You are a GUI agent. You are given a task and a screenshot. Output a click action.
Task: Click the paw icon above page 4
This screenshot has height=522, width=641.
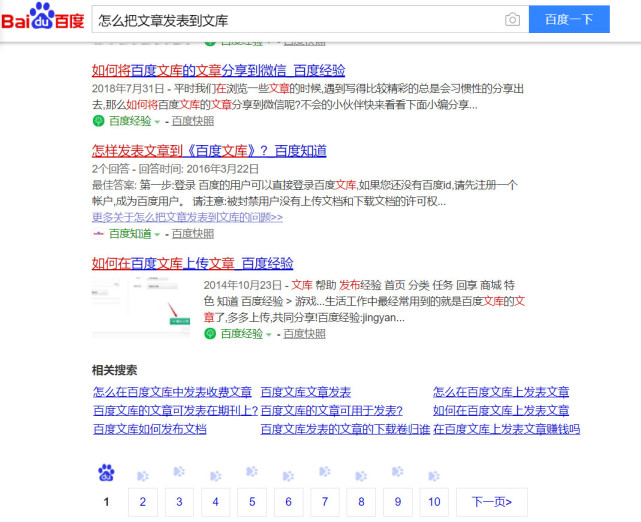(215, 476)
